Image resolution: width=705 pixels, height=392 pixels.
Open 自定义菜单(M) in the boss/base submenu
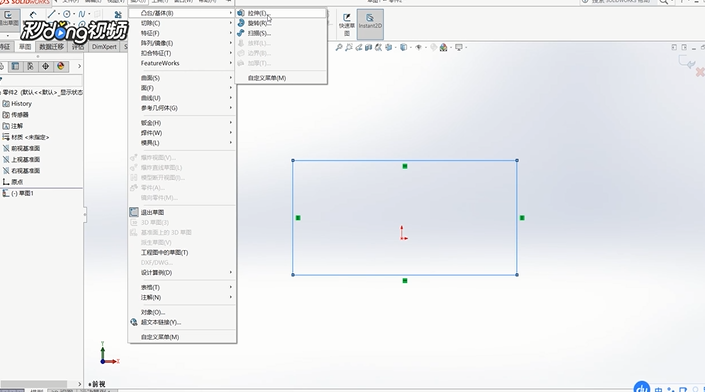(x=281, y=78)
